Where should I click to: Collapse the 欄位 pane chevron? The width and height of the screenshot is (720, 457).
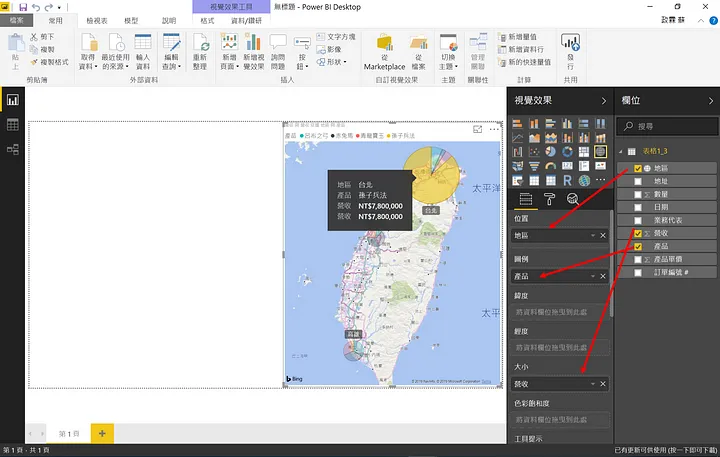(x=711, y=101)
